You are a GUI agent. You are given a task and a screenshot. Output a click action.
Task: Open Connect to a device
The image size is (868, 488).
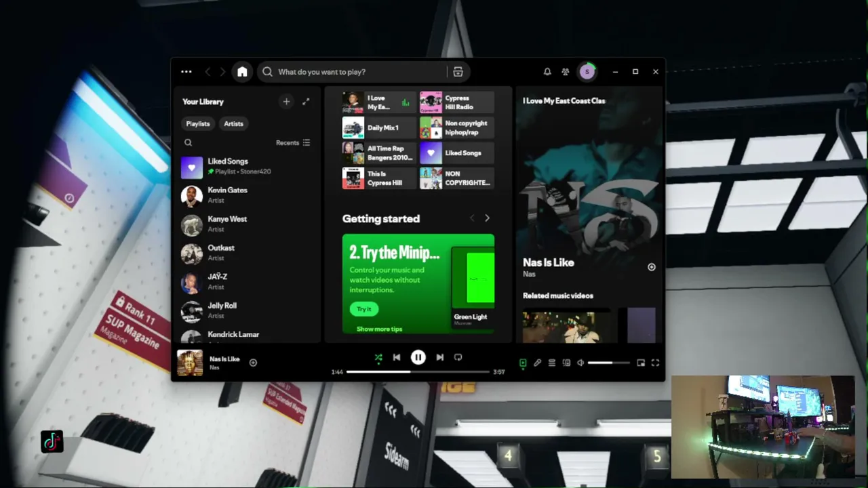(x=566, y=363)
